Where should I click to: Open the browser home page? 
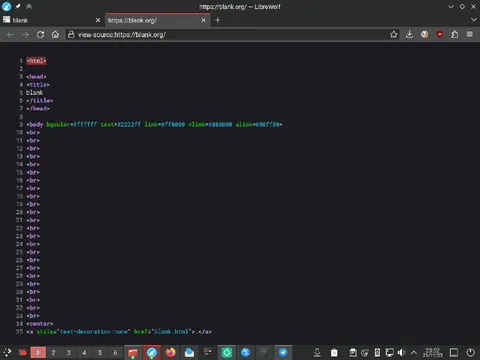(55, 35)
